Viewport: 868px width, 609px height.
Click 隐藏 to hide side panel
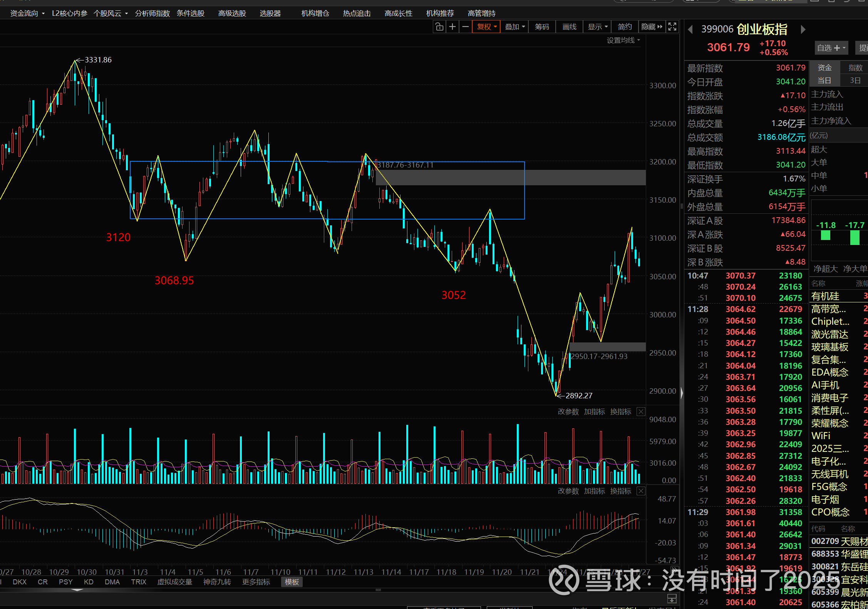(652, 27)
